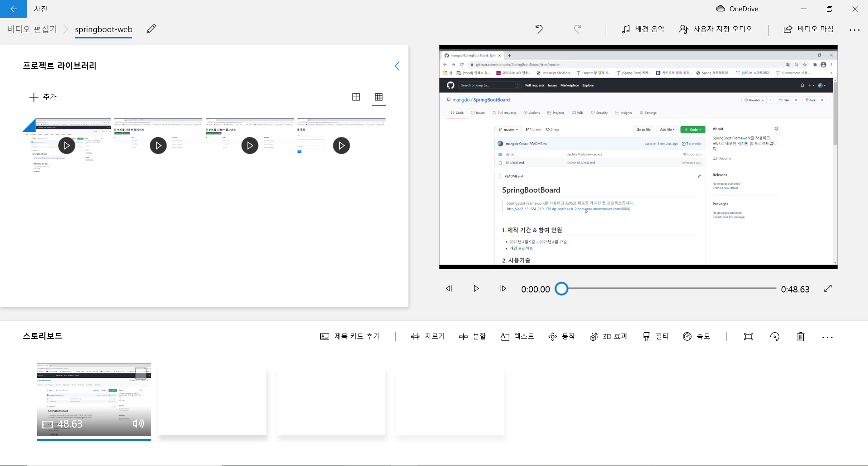Step back one frame in preview
Viewport: 868px width, 466px height.
(x=449, y=288)
